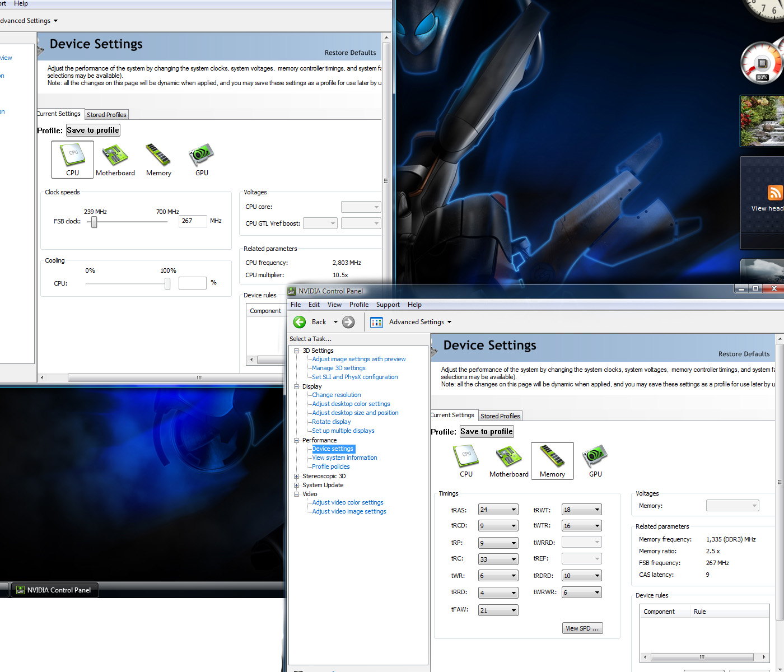Select the Motherboard icon in front window
This screenshot has height=672, width=784.
point(508,460)
